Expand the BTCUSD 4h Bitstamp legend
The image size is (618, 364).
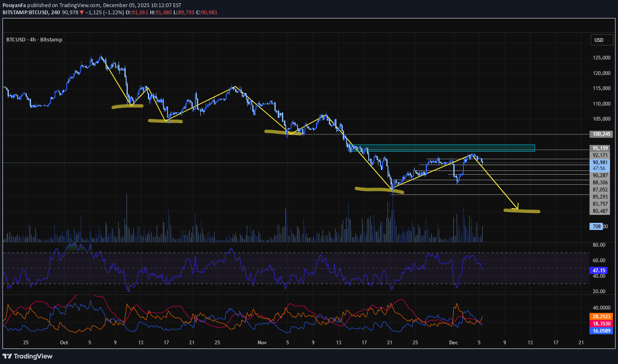[x=34, y=39]
